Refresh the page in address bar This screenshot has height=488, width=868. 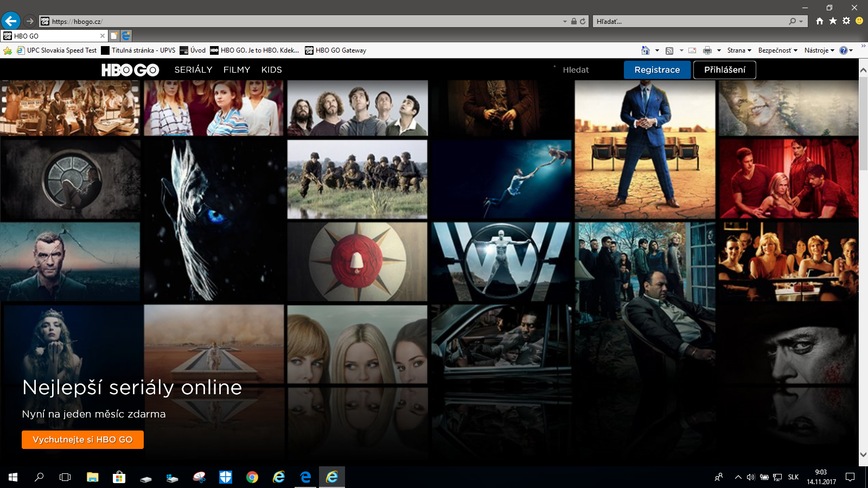tap(583, 21)
